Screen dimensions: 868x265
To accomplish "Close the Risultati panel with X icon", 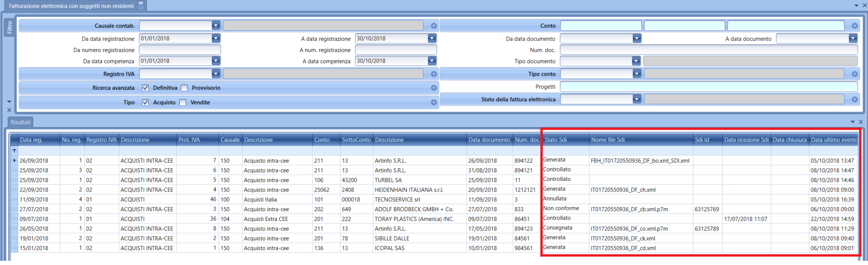I will coord(861,122).
